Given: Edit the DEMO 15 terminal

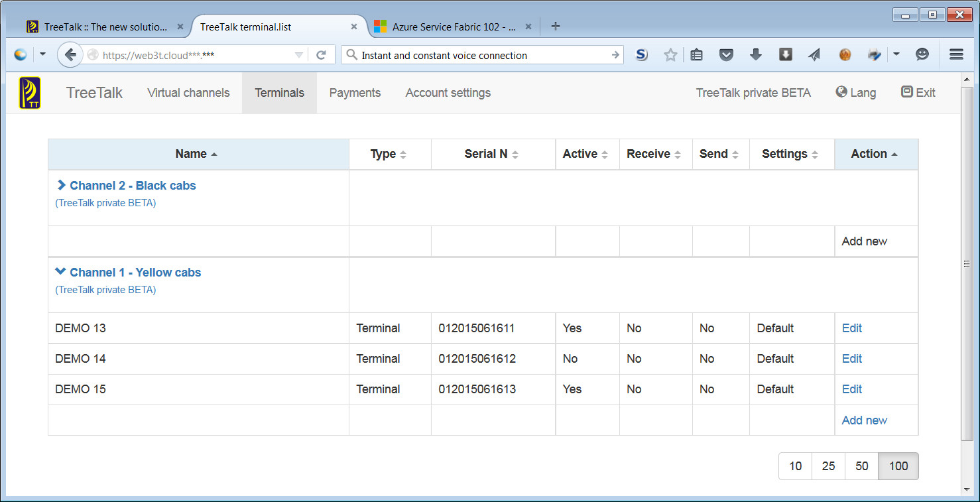Looking at the screenshot, I should [852, 389].
